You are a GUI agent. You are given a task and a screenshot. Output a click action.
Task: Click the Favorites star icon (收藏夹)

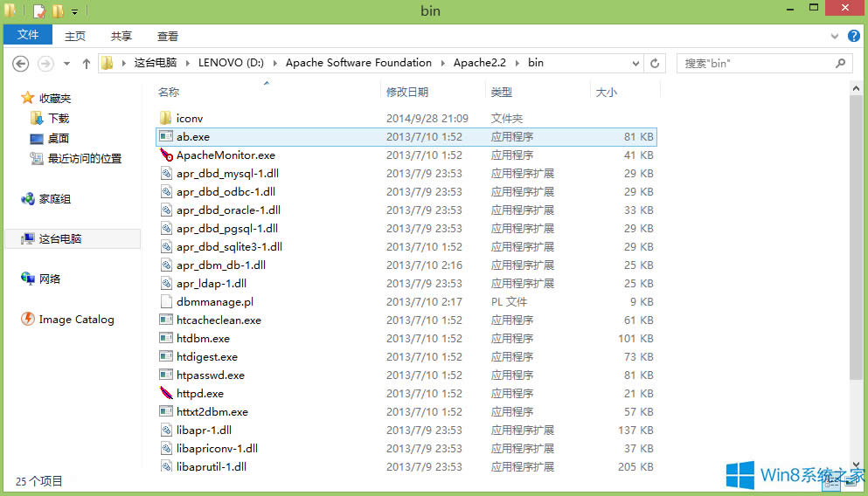click(x=28, y=98)
